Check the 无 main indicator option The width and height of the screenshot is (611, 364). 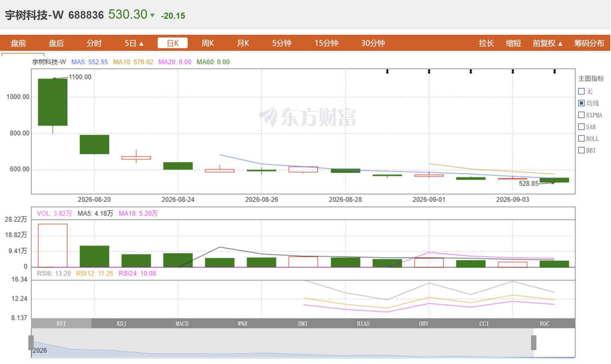tap(581, 91)
